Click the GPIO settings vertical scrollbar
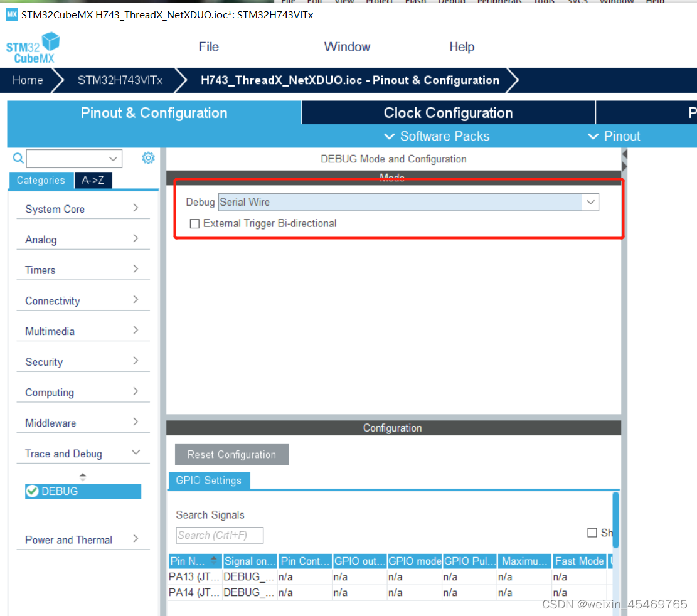Viewport: 697px width, 616px height. tap(615, 520)
